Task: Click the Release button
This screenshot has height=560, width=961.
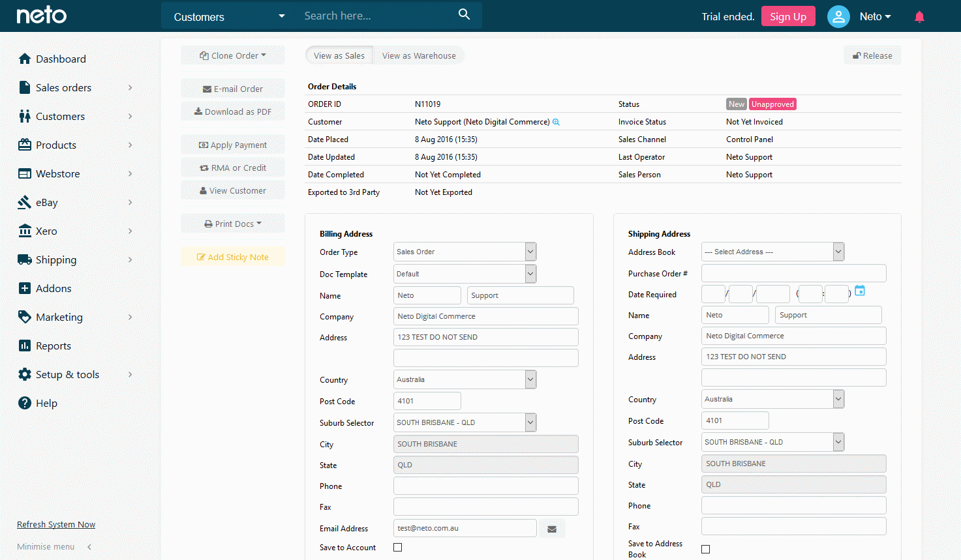Action: click(872, 55)
